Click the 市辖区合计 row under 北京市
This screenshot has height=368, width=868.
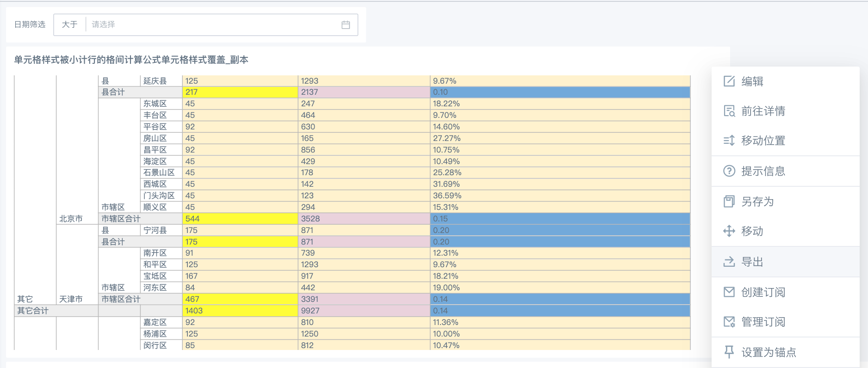click(x=121, y=219)
